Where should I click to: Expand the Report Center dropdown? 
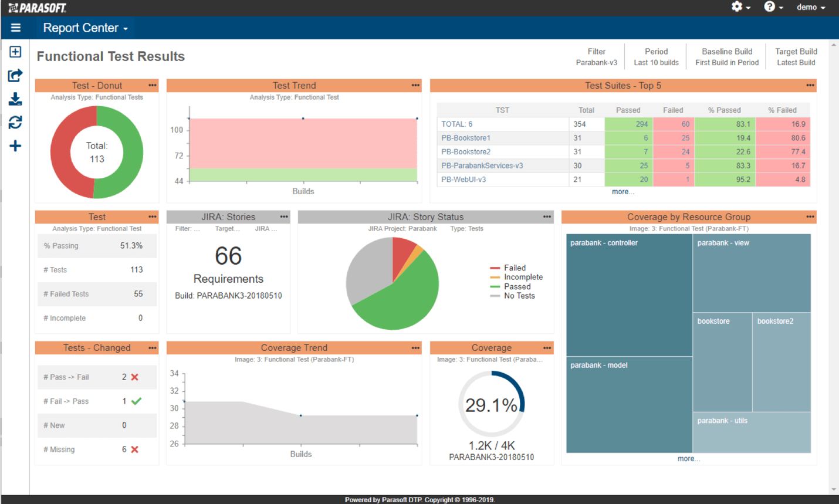pos(85,28)
